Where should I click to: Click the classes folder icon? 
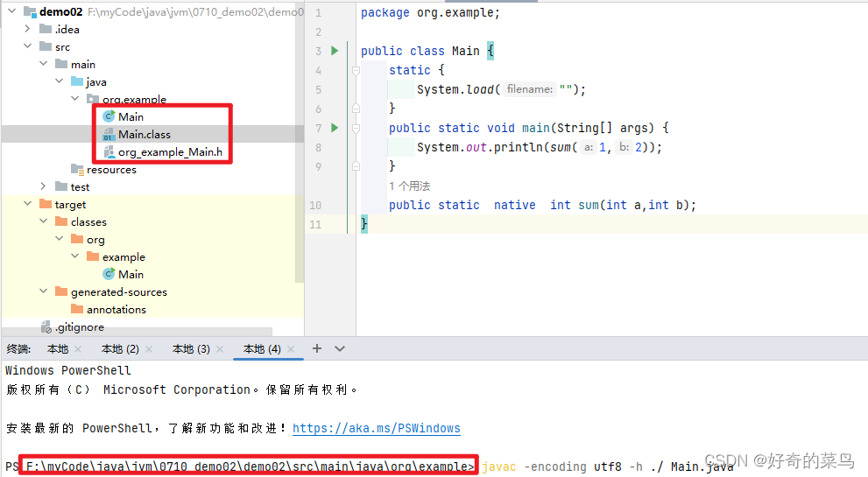[x=61, y=222]
